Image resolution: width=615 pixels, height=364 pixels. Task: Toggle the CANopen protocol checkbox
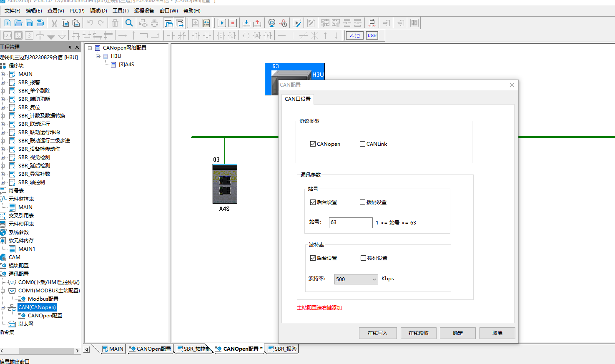[x=313, y=144]
